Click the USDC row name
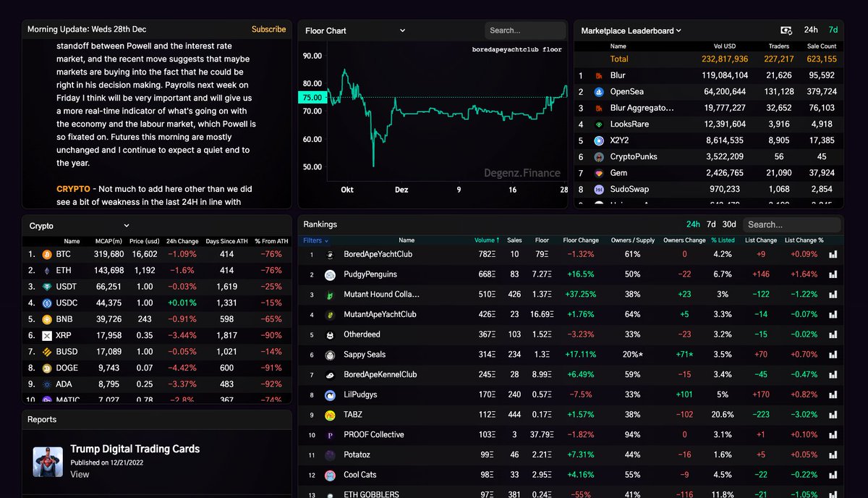 click(x=68, y=303)
